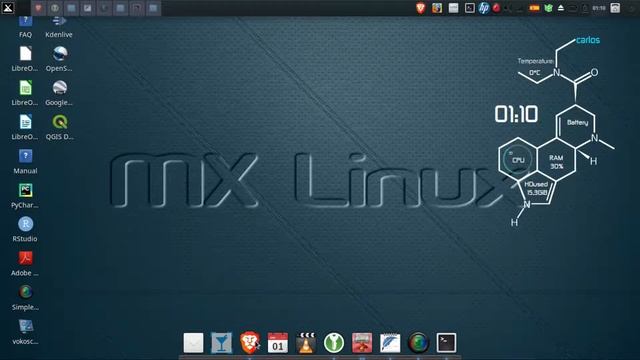Viewport: 640px width, 360px height.
Task: Open the FAQ desktop shortcut
Action: click(x=25, y=27)
